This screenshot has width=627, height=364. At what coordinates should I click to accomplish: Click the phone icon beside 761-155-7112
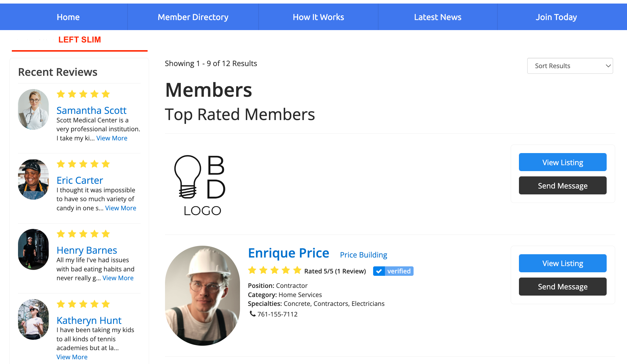252,314
